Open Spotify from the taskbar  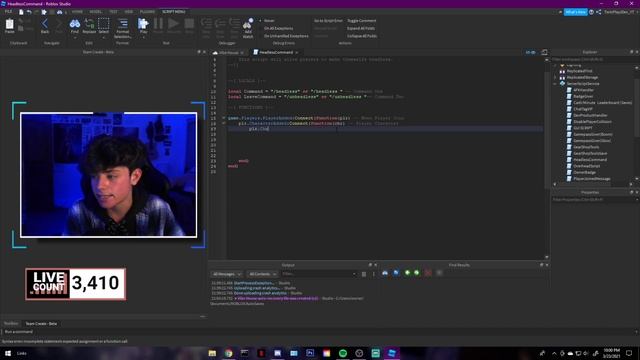(343, 353)
